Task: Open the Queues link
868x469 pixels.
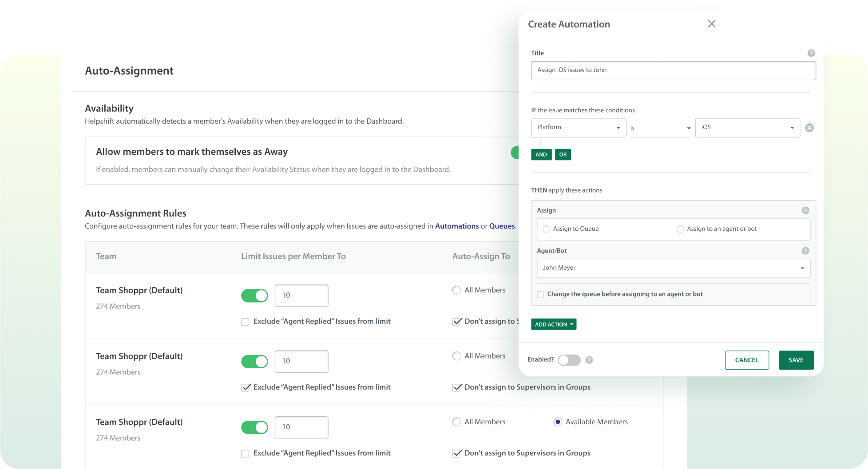Action: [502, 226]
